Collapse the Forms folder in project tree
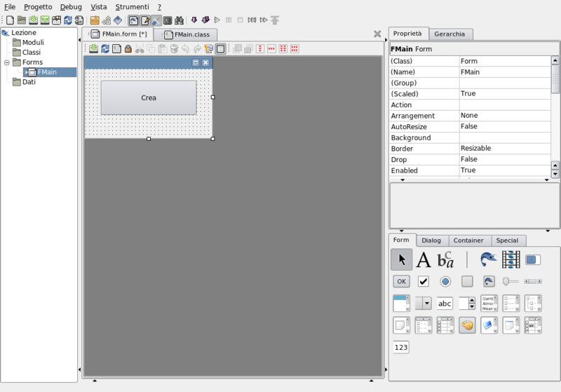 coord(6,62)
